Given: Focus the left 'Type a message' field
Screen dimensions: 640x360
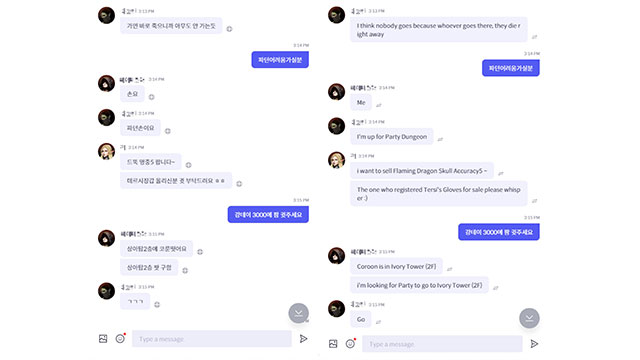Looking at the screenshot, I should 212,339.
